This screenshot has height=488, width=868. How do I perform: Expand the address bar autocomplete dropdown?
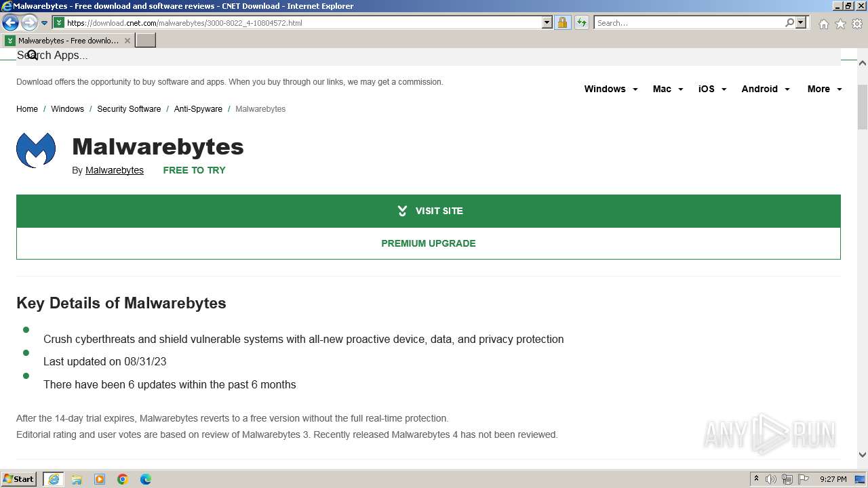547,23
